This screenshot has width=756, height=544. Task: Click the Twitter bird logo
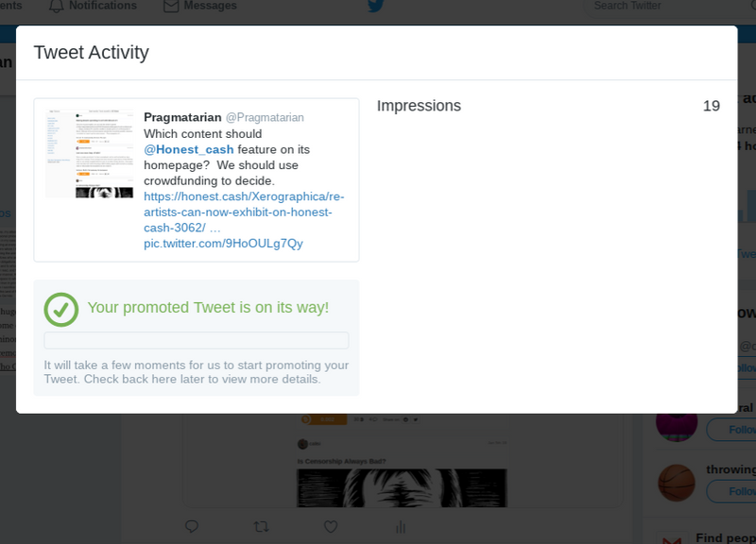[376, 6]
